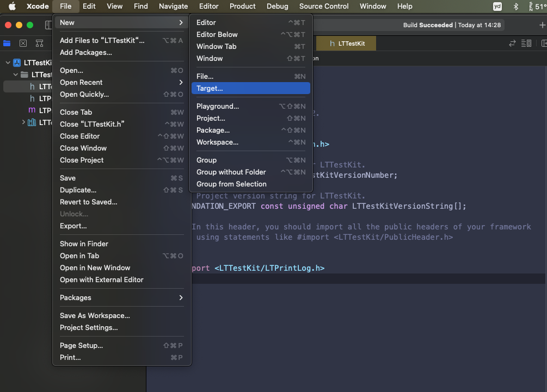Open the Symbol navigator icon
547x392 pixels.
pyautogui.click(x=39, y=43)
